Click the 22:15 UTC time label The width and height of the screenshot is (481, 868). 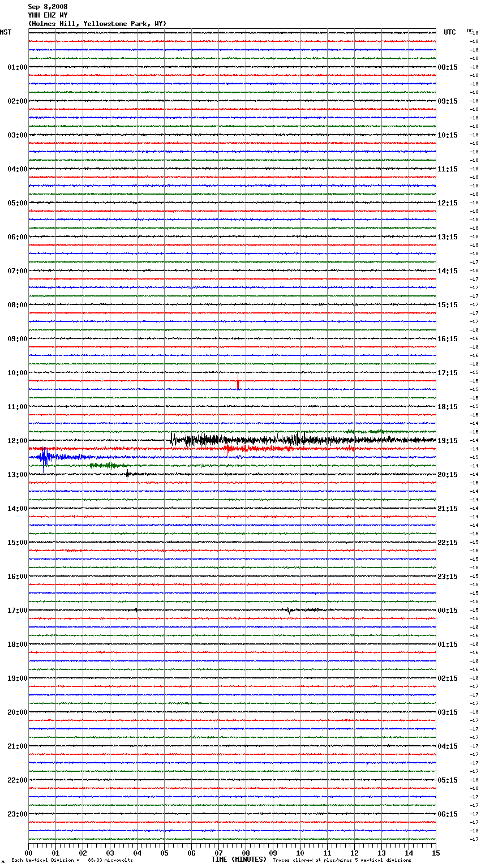(x=448, y=543)
